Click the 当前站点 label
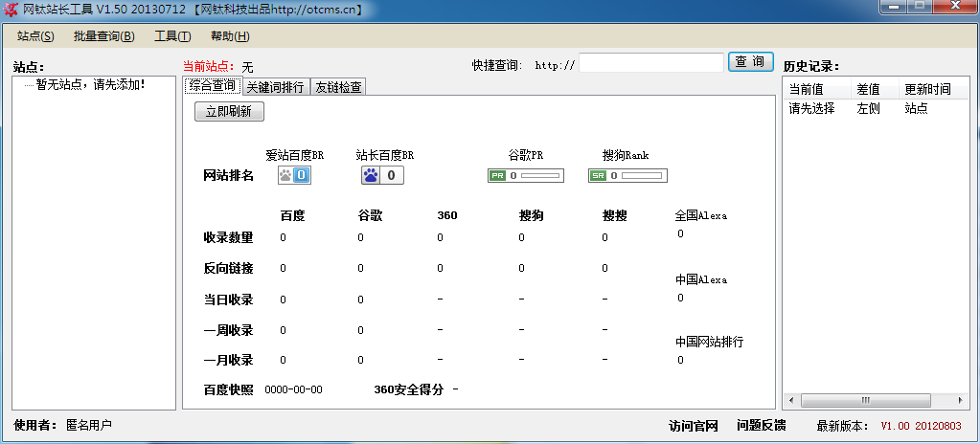This screenshot has width=980, height=444. click(x=209, y=66)
